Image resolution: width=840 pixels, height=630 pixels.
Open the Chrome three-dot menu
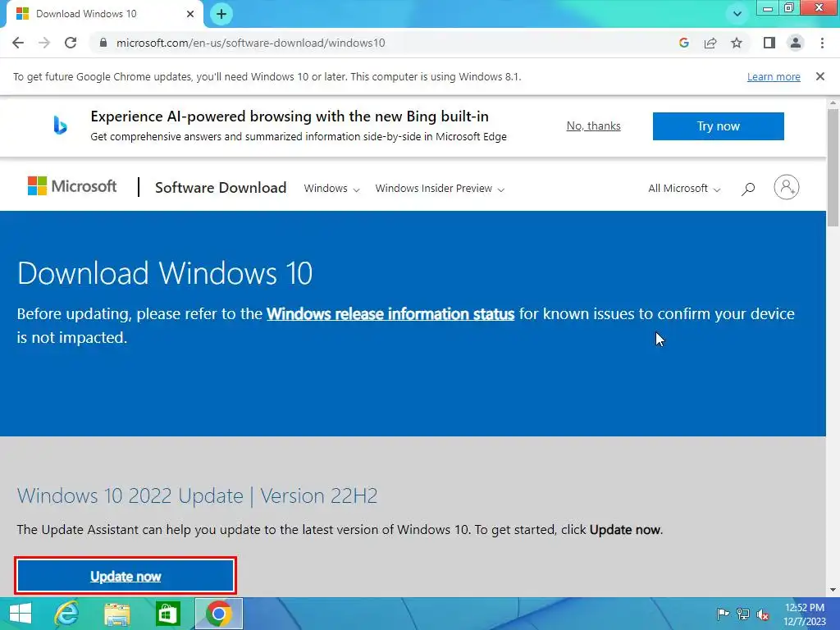click(822, 43)
